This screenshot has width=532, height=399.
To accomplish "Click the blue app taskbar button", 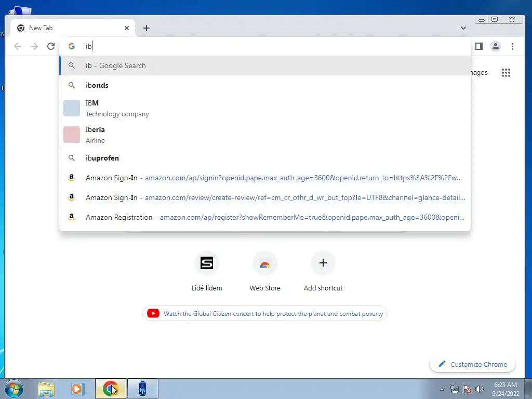I will (143, 389).
